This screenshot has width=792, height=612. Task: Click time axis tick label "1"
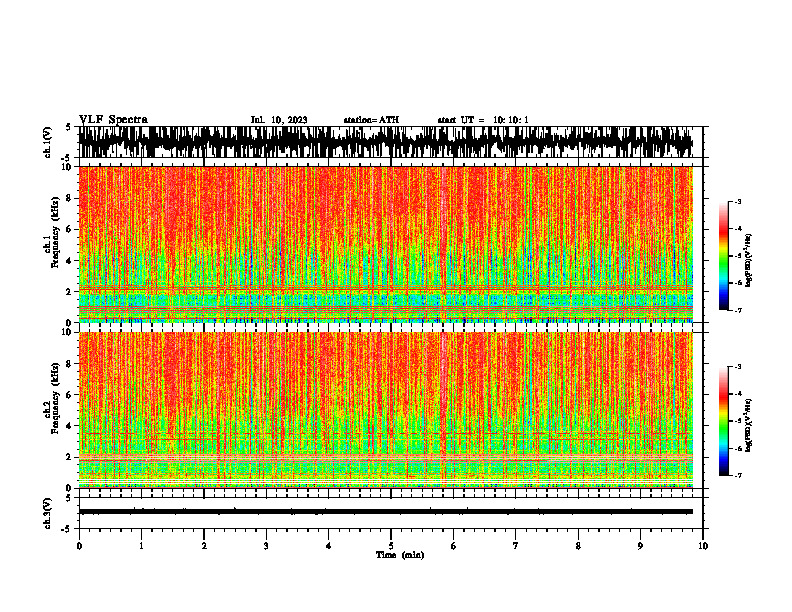(x=141, y=546)
